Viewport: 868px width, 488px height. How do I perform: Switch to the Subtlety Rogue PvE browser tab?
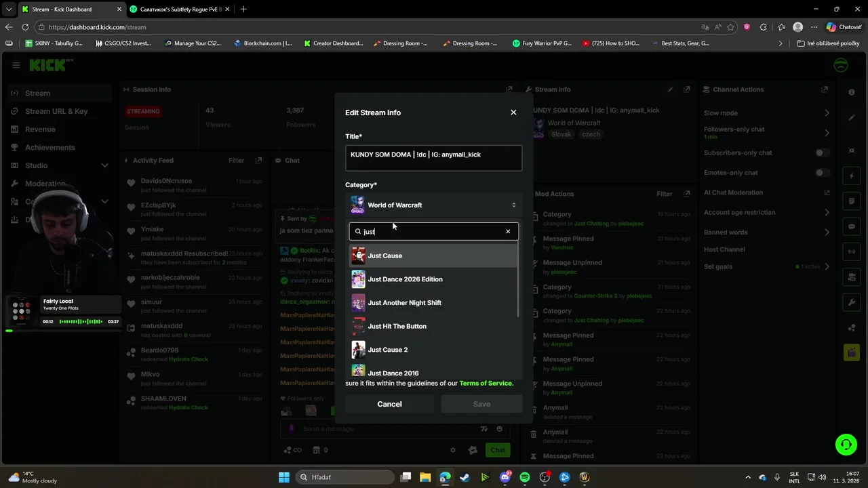coord(178,9)
